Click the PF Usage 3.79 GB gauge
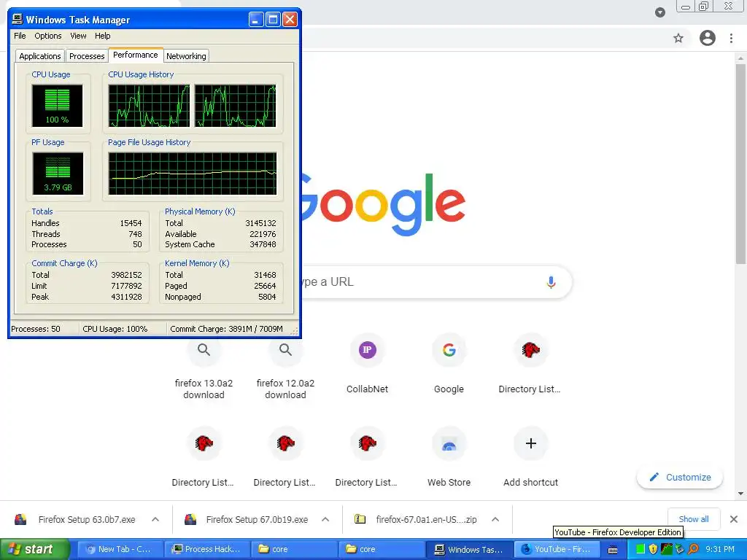Viewport: 747px width, 560px height. click(x=58, y=174)
